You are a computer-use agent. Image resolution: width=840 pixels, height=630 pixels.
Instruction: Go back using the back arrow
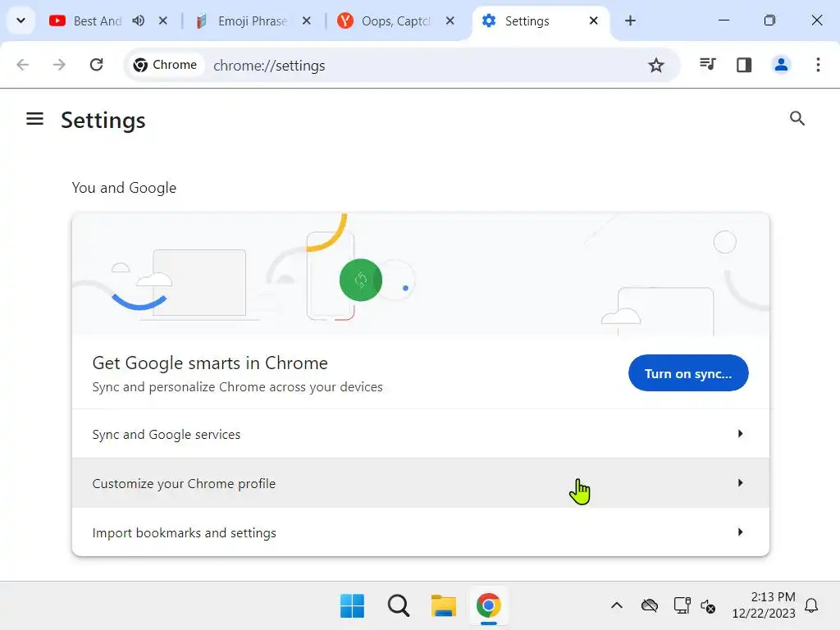click(22, 65)
